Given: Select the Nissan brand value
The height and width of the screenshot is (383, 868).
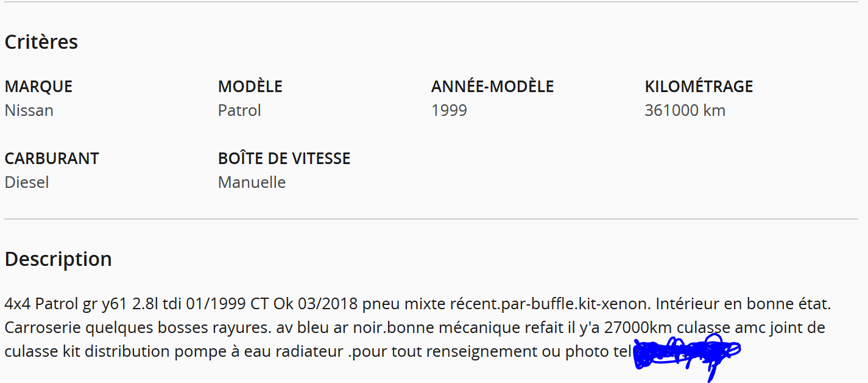Looking at the screenshot, I should (29, 110).
